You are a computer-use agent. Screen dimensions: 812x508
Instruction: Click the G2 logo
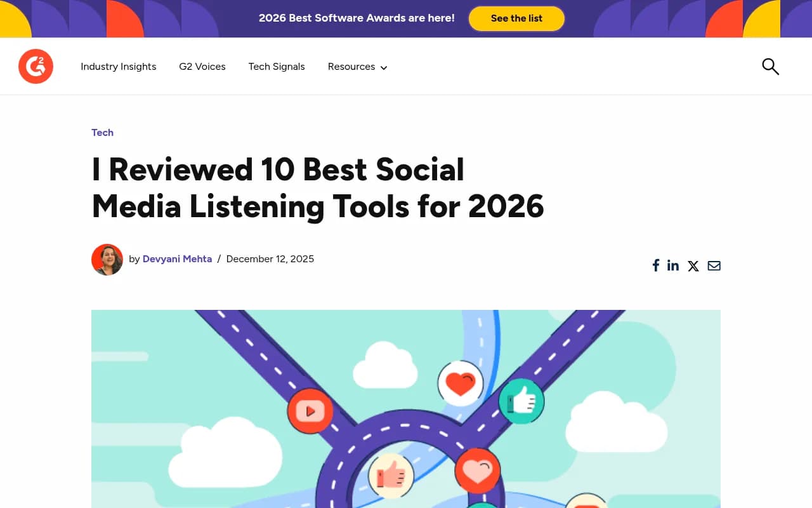click(x=36, y=66)
